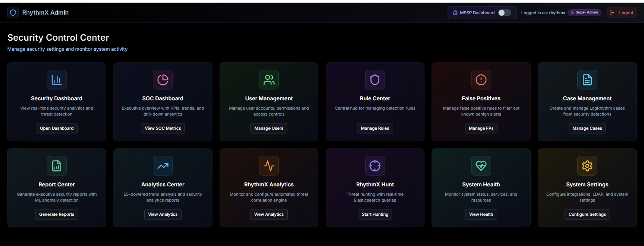This screenshot has width=644, height=246.
Task: Click the Configure Settings button
Action: click(x=587, y=214)
